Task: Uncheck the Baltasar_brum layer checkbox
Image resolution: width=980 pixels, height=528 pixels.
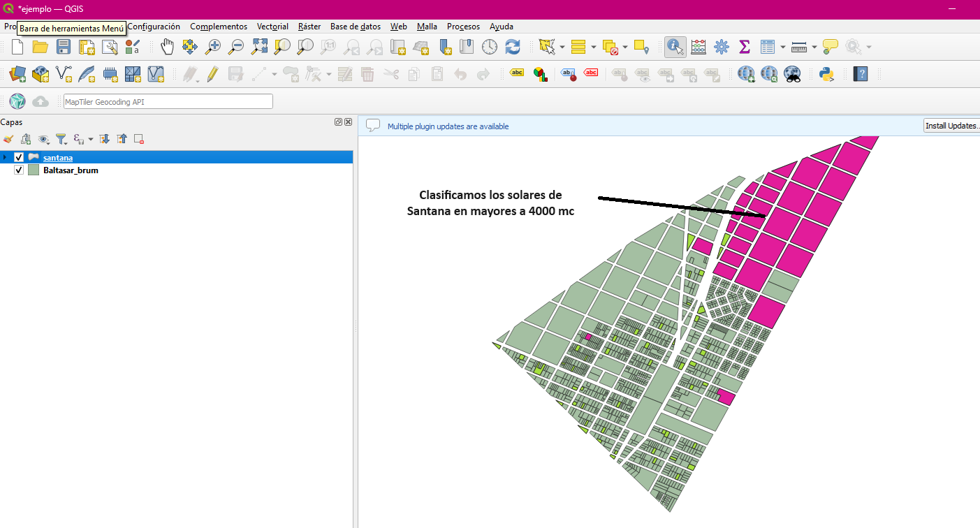Action: click(x=19, y=170)
